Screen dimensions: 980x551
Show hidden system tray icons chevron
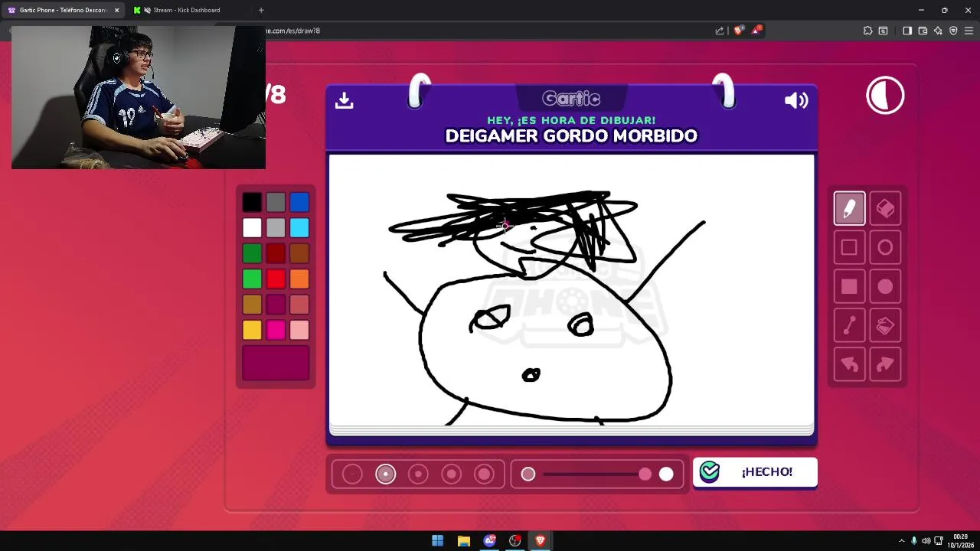pyautogui.click(x=901, y=541)
